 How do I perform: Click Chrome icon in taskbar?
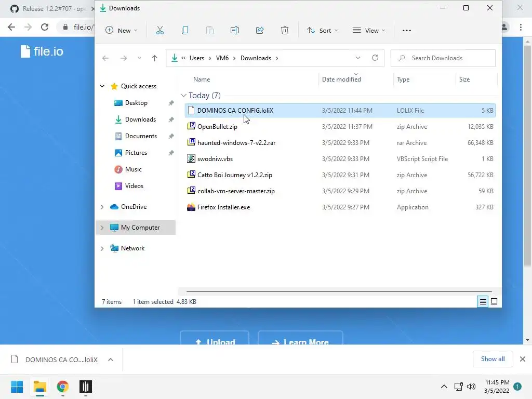[x=62, y=387]
